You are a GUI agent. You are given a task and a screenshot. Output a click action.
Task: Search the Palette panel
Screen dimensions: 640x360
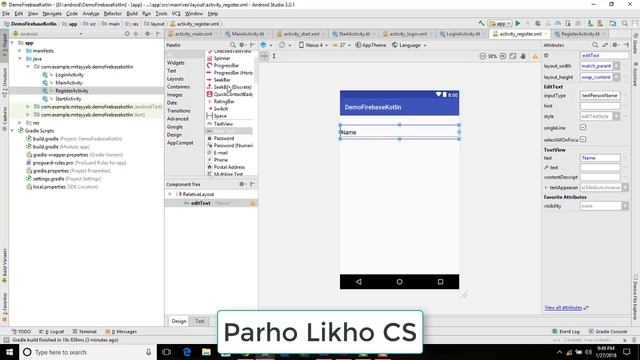tap(232, 45)
